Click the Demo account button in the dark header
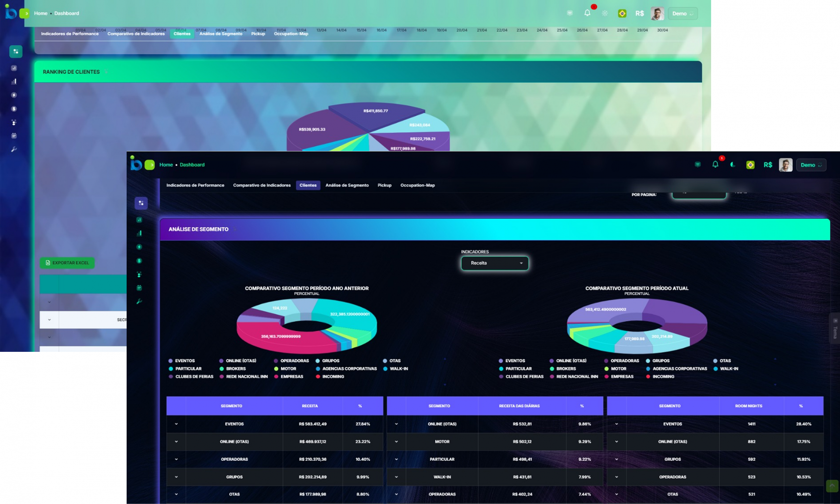Screen dimensions: 840x504 pyautogui.click(x=811, y=165)
